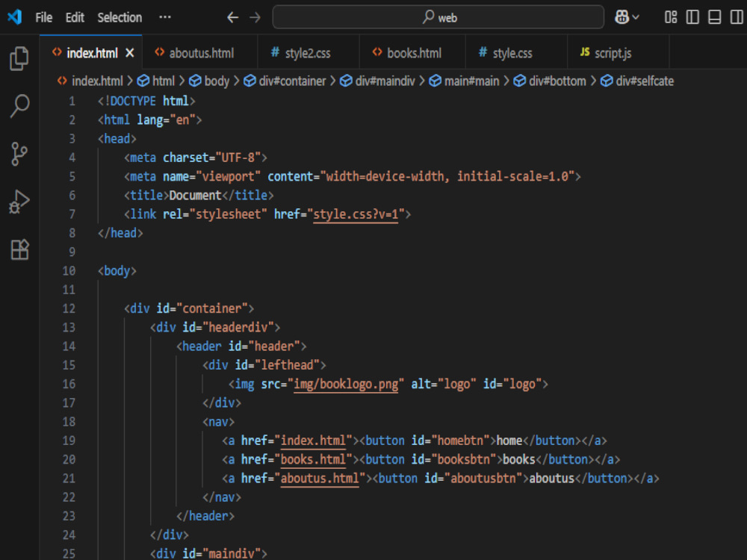Click the "maindiv" id value on line 25
The height and width of the screenshot is (560, 747).
pos(232,553)
